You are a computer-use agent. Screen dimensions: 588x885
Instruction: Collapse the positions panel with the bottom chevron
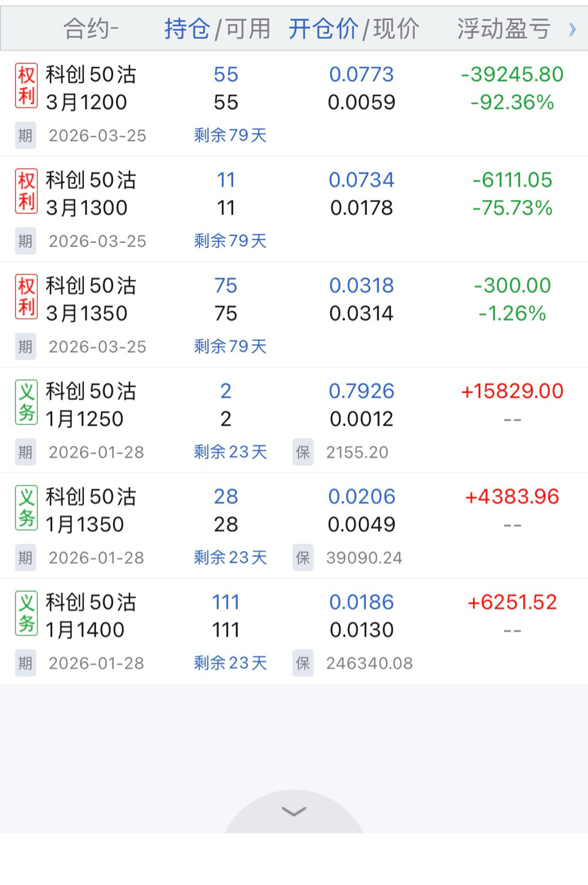tap(294, 811)
